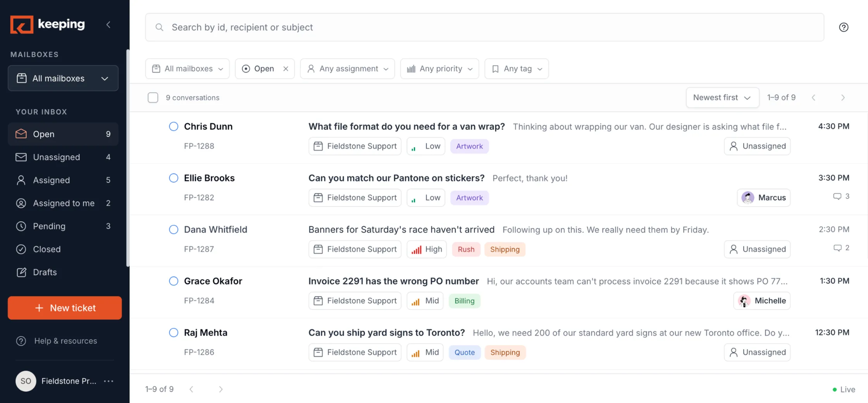The width and height of the screenshot is (868, 403).
Task: Remove the Open status filter
Action: [286, 69]
